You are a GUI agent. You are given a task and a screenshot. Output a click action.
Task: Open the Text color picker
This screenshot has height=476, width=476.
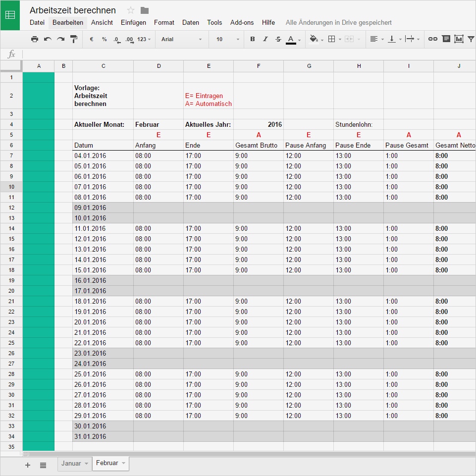(292, 39)
